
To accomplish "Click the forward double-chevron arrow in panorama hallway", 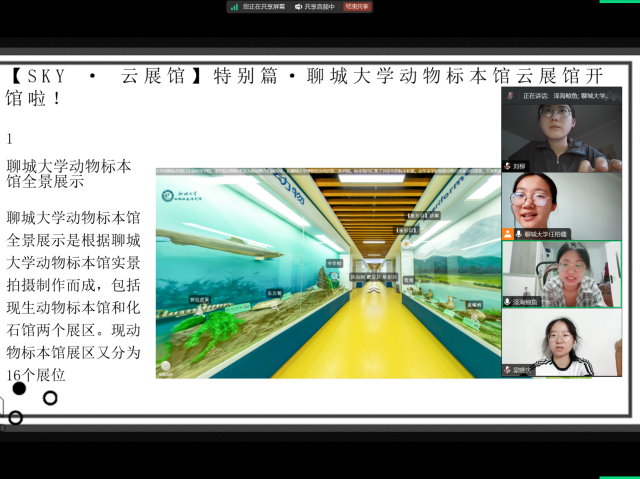I will tap(373, 289).
